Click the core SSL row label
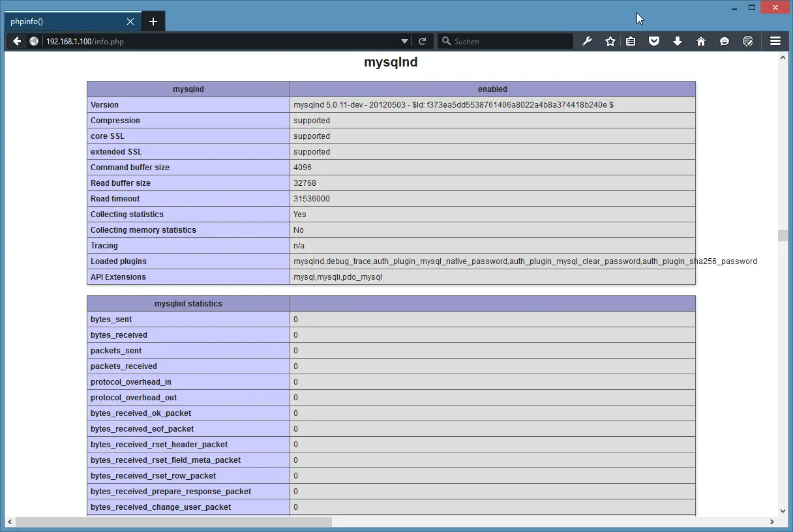Image resolution: width=793 pixels, height=532 pixels. tap(107, 136)
